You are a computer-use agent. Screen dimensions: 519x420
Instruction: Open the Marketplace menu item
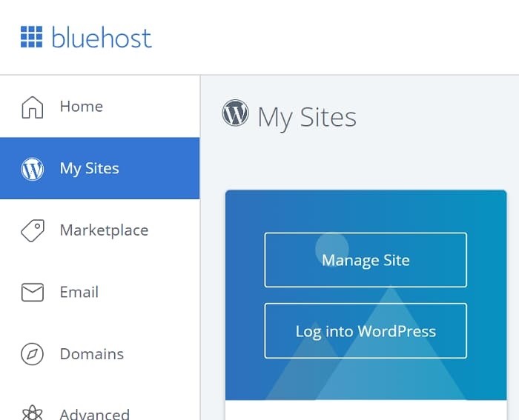pyautogui.click(x=99, y=230)
